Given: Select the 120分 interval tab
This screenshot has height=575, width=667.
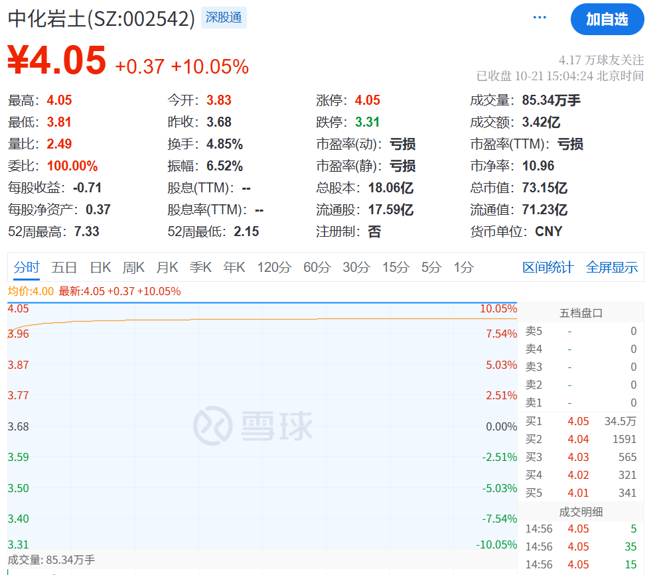Looking at the screenshot, I should (272, 267).
